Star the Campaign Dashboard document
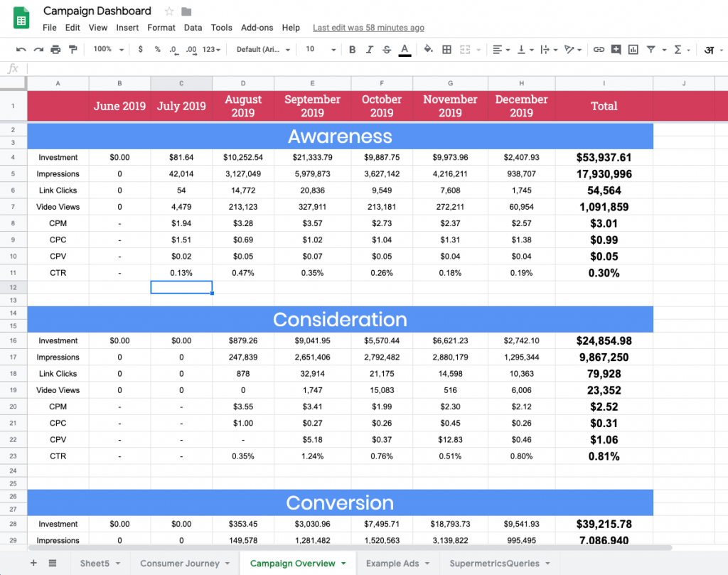This screenshot has width=728, height=575. pyautogui.click(x=169, y=11)
